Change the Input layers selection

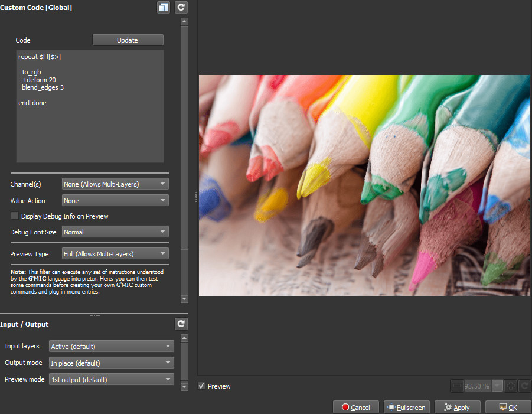(111, 346)
